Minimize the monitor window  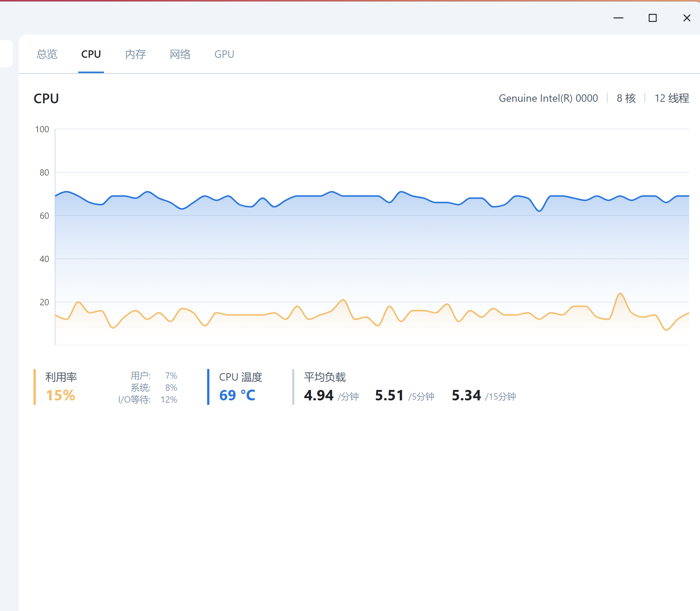click(x=618, y=18)
